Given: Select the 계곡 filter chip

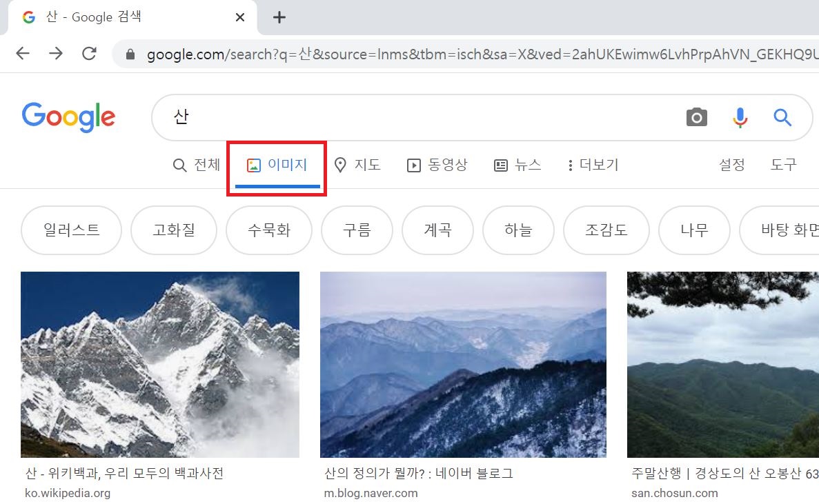Looking at the screenshot, I should coord(437,230).
